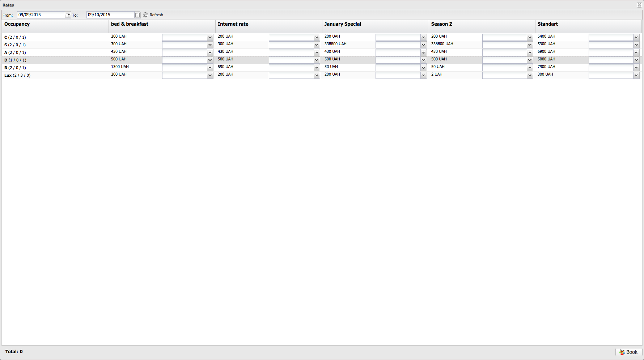The height and width of the screenshot is (360, 644).
Task: Click the January Special column header
Action: pos(342,24)
